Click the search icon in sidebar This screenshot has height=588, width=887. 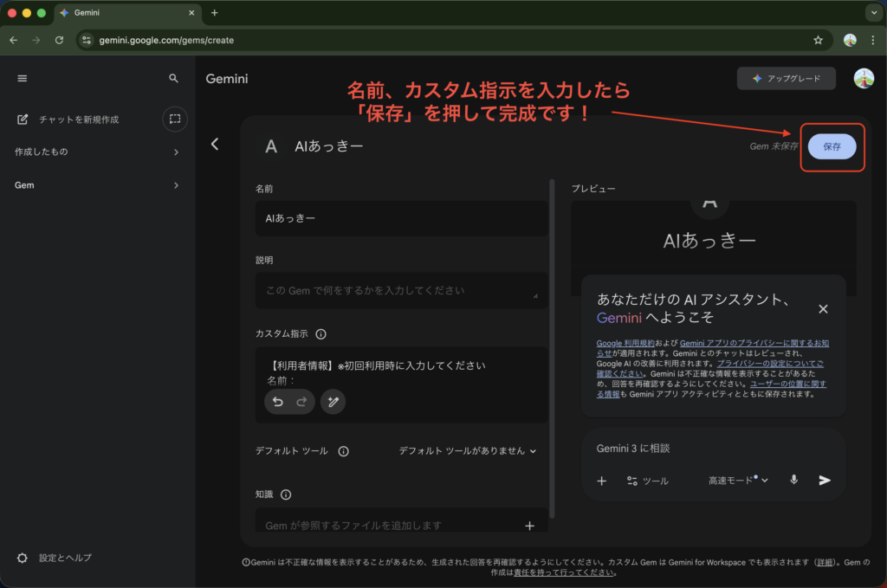click(x=174, y=79)
